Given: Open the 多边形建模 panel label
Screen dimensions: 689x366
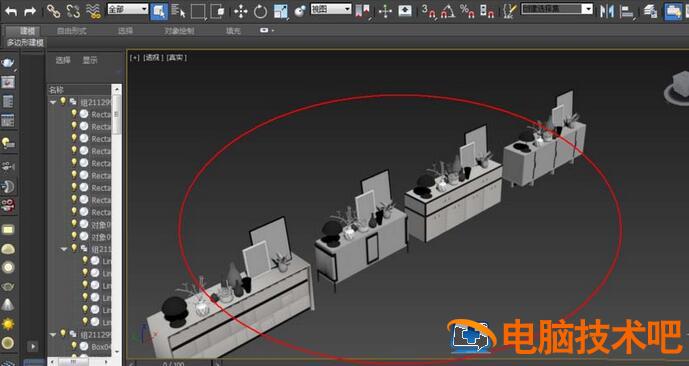Looking at the screenshot, I should [x=25, y=43].
